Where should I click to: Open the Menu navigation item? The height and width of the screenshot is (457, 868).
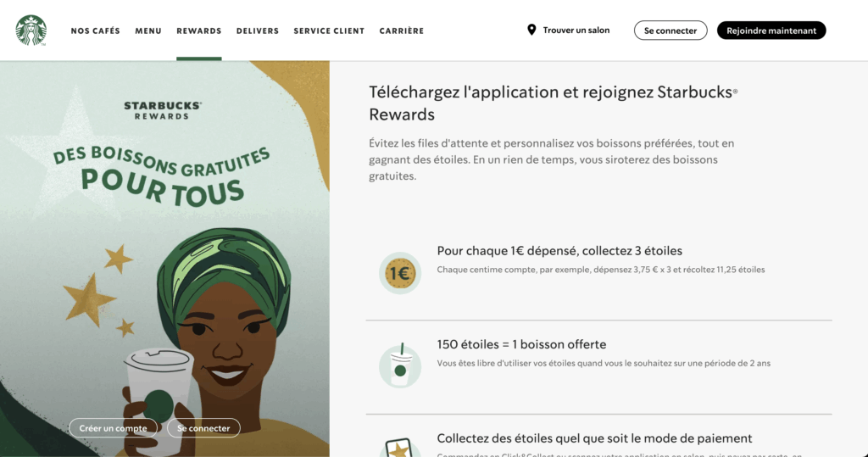point(148,31)
